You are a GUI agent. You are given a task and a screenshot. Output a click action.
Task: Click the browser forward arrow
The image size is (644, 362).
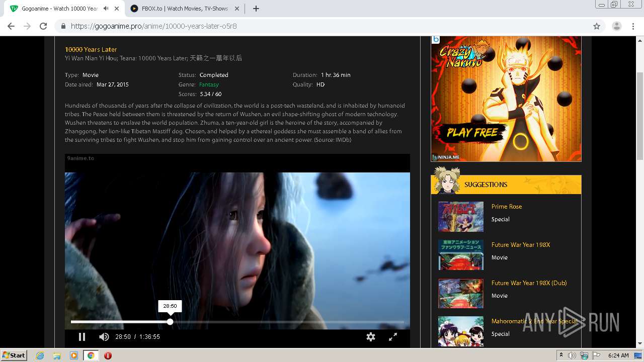tap(27, 26)
